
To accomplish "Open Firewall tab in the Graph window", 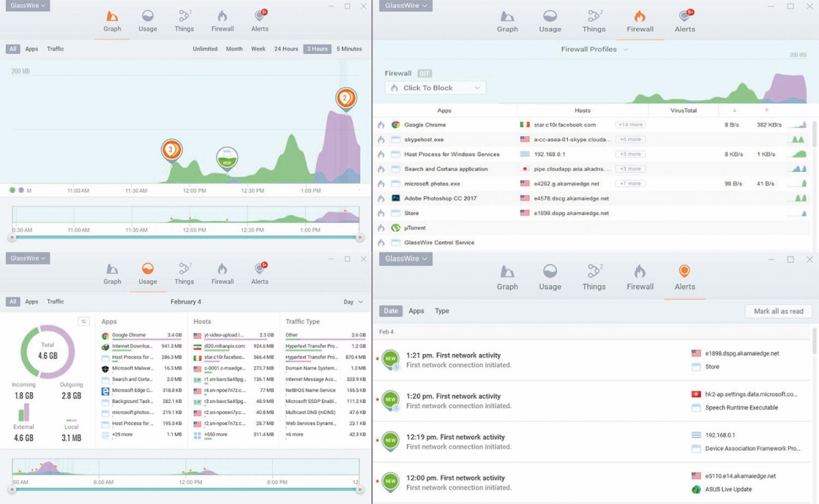I will pyautogui.click(x=222, y=20).
